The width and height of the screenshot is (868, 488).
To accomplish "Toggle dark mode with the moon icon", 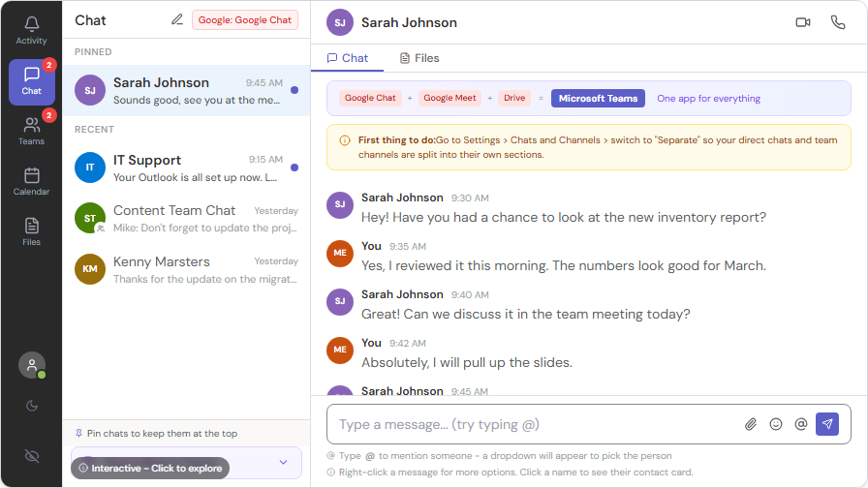I will [32, 406].
